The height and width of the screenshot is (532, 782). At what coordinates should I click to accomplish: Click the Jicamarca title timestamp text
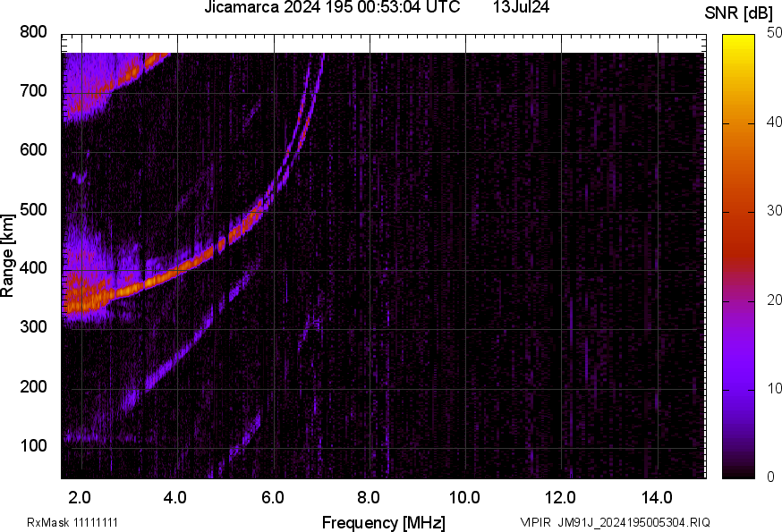(x=332, y=7)
